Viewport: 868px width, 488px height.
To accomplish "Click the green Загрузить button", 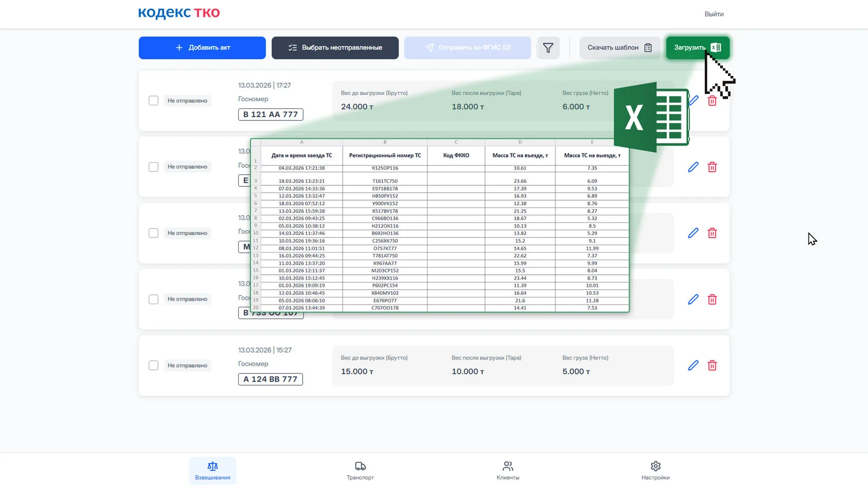I will click(698, 48).
